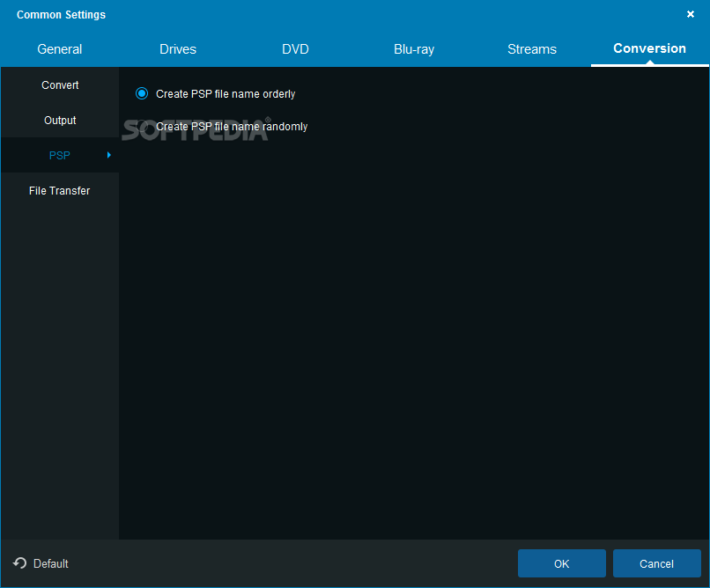Viewport: 710px width, 588px height.
Task: Click the arrow next to PSP
Action: click(108, 155)
